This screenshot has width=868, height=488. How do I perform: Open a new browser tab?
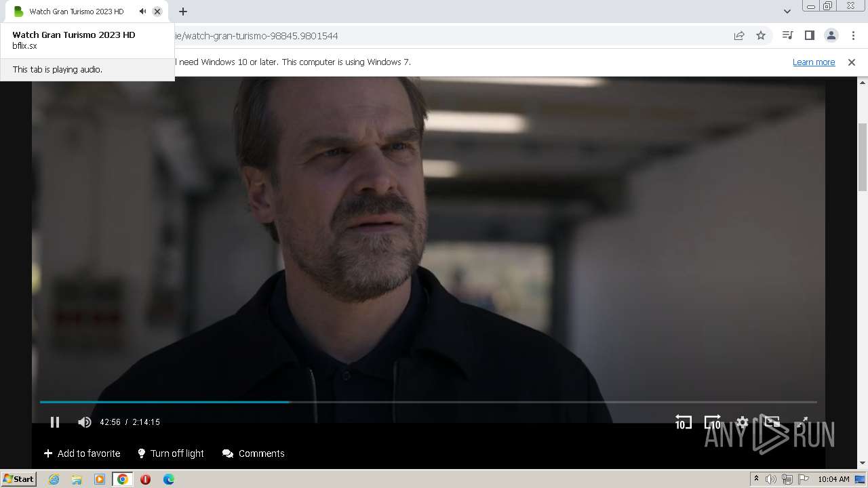182,12
